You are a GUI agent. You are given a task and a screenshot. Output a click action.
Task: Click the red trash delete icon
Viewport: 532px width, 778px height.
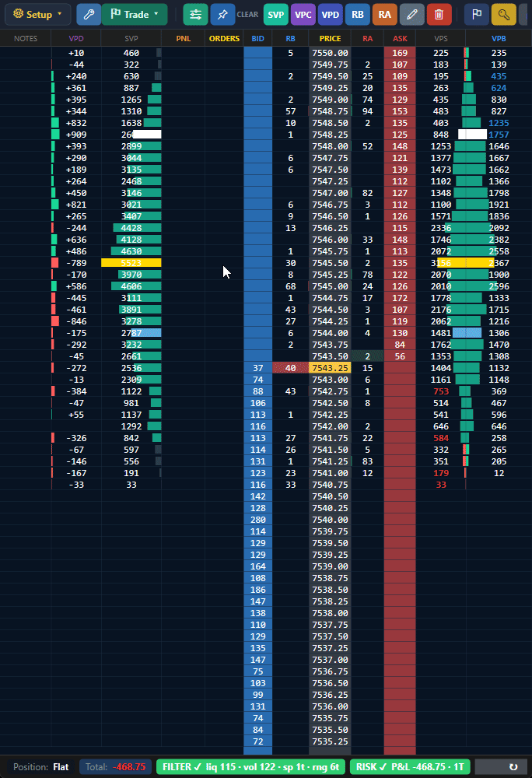pos(439,14)
